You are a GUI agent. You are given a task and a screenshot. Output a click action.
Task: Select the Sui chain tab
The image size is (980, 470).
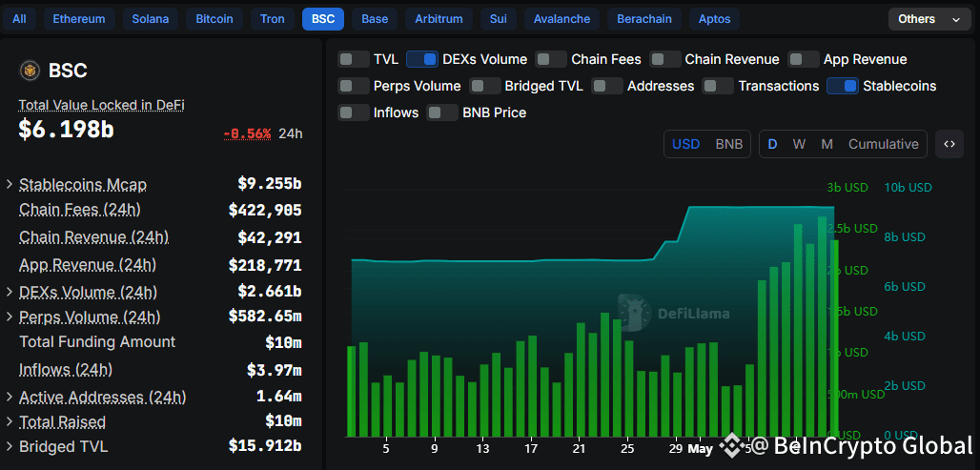499,19
